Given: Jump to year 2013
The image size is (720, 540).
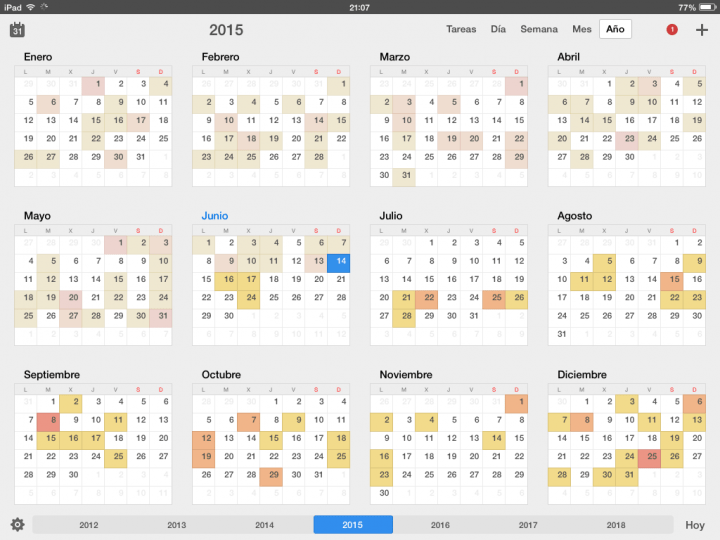Looking at the screenshot, I should coord(177,525).
